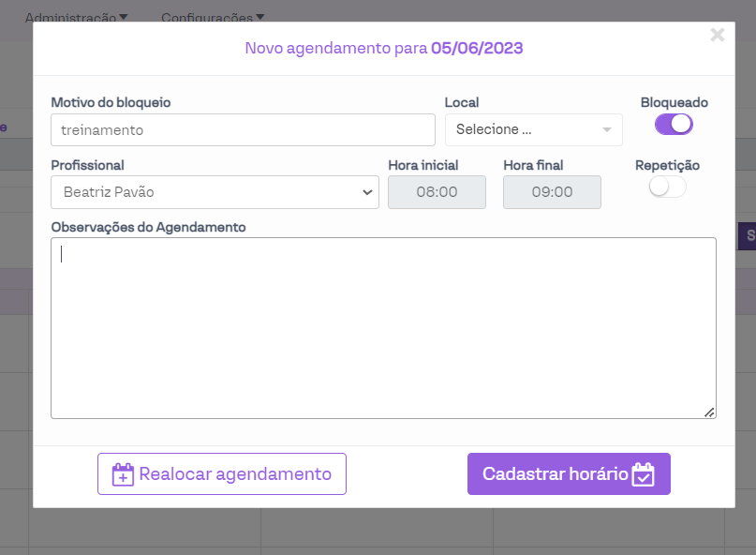This screenshot has width=756, height=555.
Task: Close the new appointment dialog
Action: coord(718,35)
